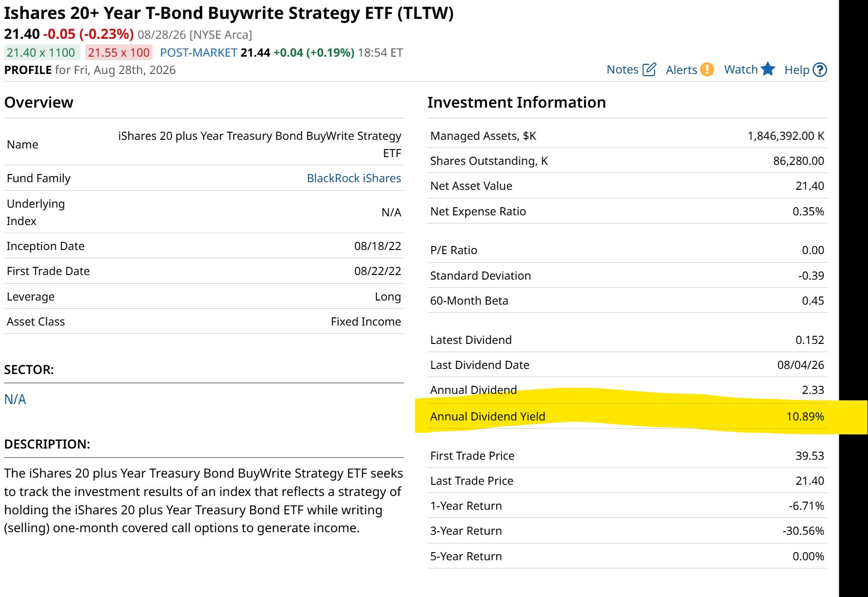868x597 pixels.
Task: Open the Help question mark icon
Action: [x=819, y=70]
